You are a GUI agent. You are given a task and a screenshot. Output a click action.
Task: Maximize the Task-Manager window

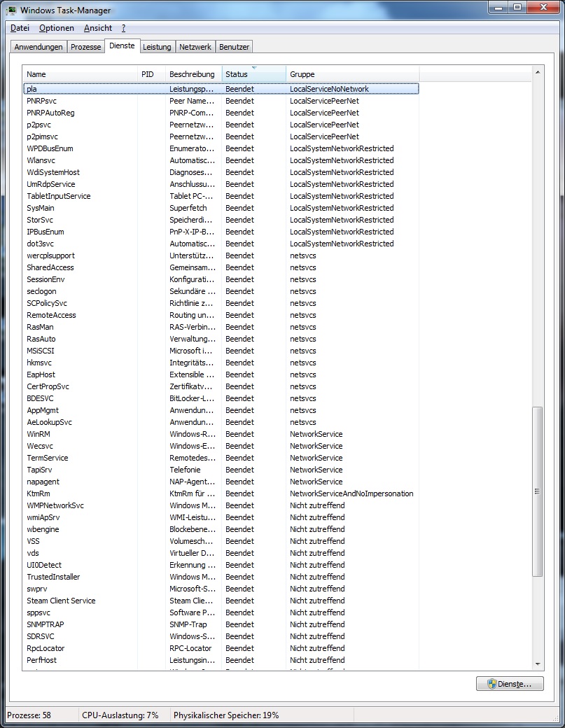click(517, 8)
